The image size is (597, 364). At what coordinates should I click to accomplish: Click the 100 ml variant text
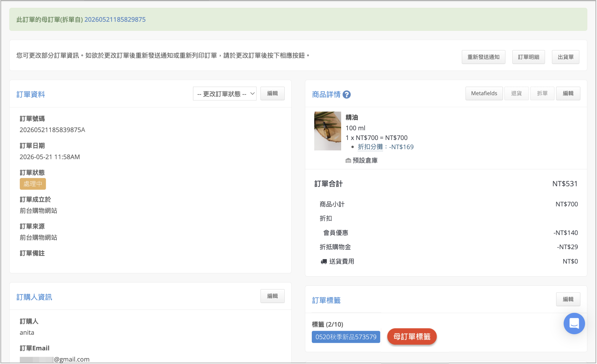355,128
